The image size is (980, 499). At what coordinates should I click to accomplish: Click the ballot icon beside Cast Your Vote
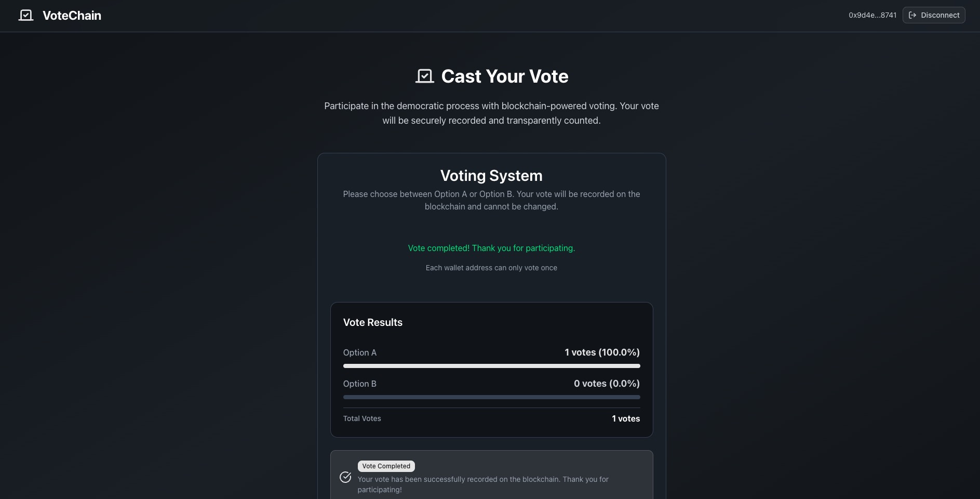(425, 76)
